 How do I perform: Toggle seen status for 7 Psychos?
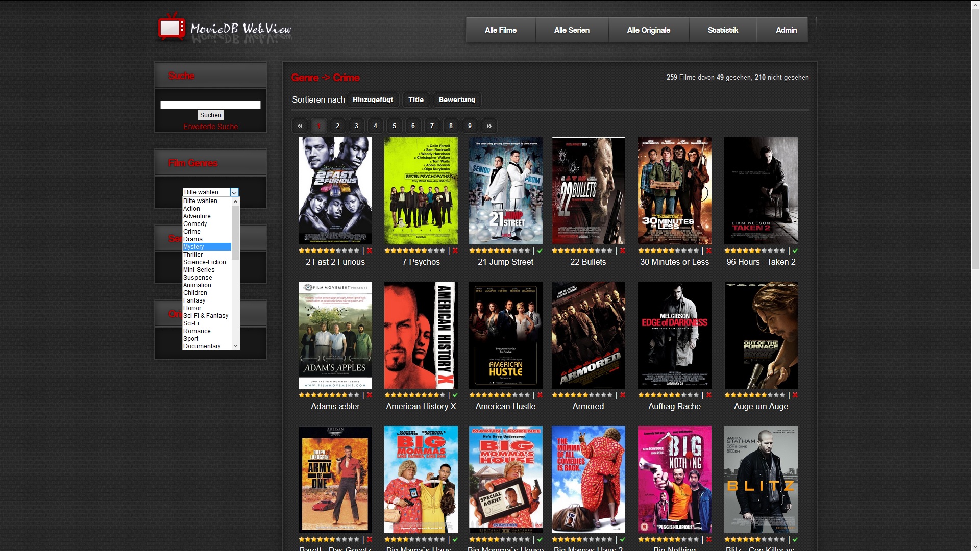[x=455, y=251]
